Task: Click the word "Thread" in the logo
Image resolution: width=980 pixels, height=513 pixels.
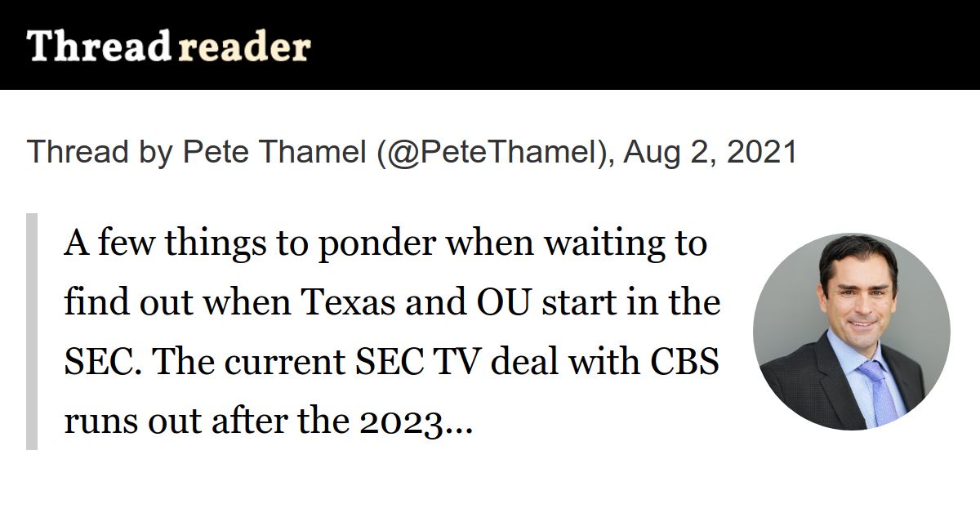Action: coord(98,47)
